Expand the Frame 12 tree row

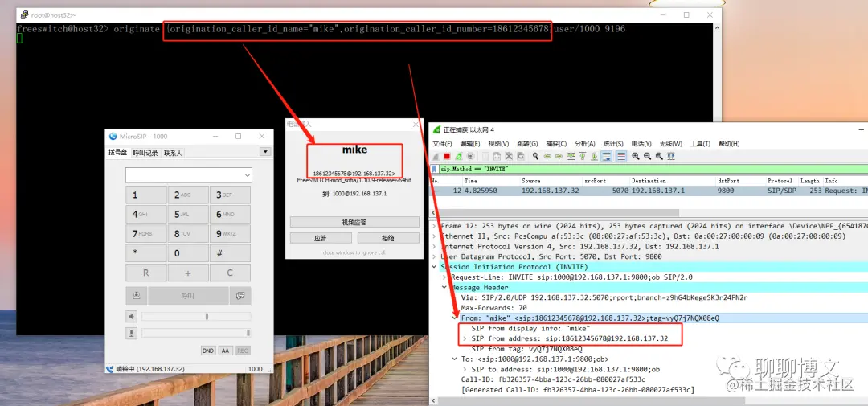pos(434,226)
